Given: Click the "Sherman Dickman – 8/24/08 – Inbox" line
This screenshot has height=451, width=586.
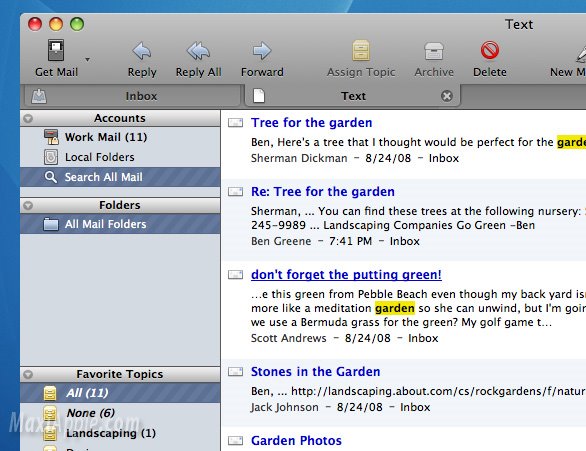Looking at the screenshot, I should coord(355,158).
